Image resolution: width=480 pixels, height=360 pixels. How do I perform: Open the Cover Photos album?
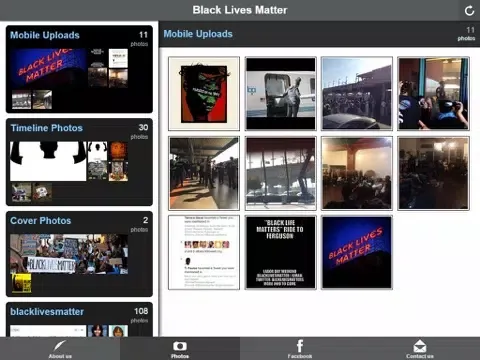tap(79, 254)
